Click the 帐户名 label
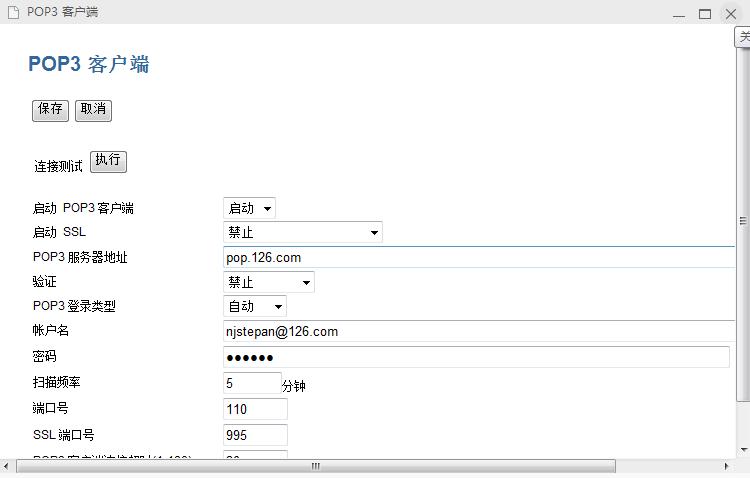Screen dimensions: 750x478 click(51, 330)
